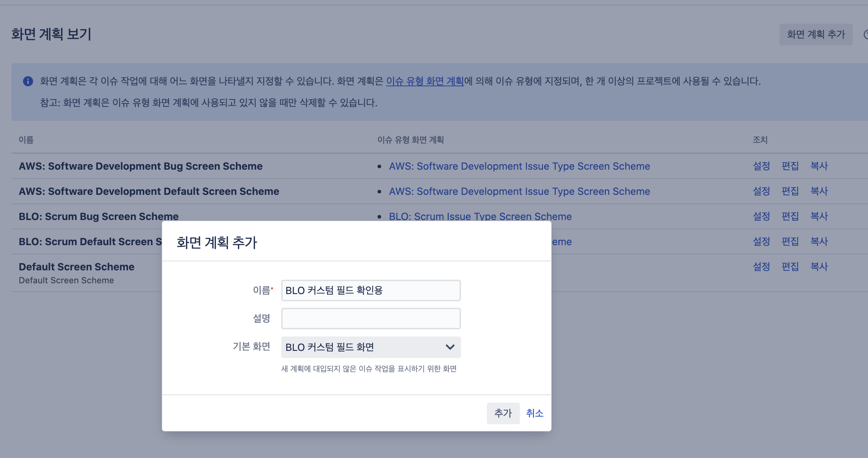Open first AWS Issue Type Screen Scheme link

519,166
